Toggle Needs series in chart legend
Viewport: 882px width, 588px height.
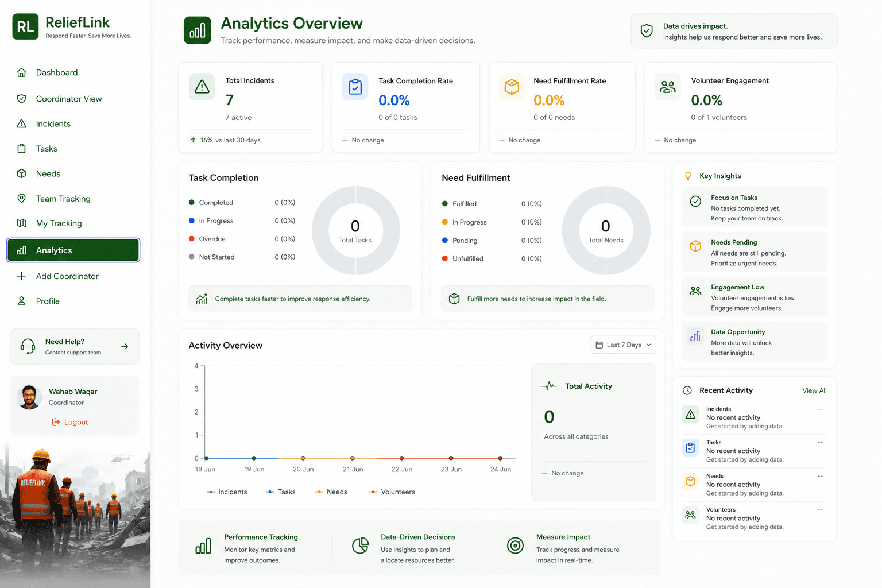click(331, 492)
